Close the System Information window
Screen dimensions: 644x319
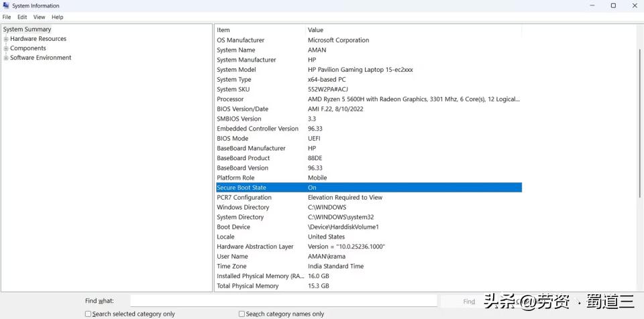point(634,6)
